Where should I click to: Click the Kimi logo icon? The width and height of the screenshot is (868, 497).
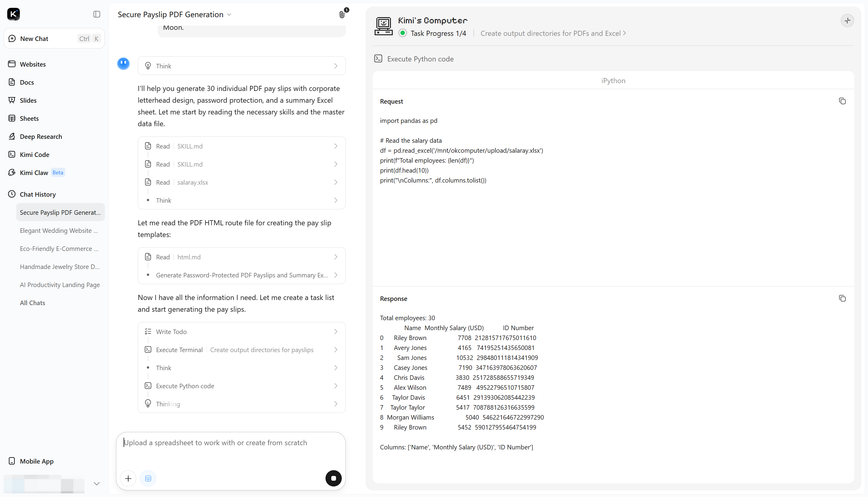(13, 14)
